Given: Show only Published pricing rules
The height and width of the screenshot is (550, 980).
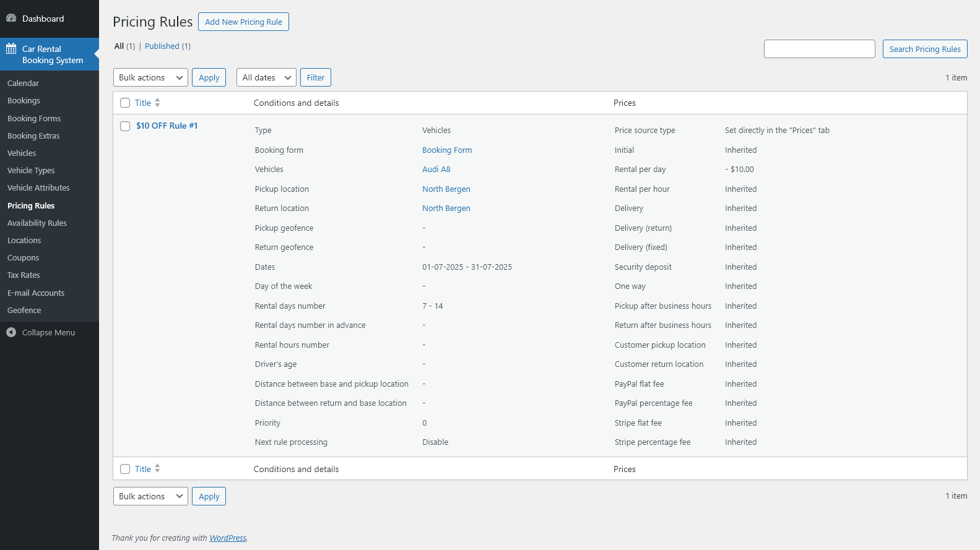Looking at the screenshot, I should click(x=162, y=46).
